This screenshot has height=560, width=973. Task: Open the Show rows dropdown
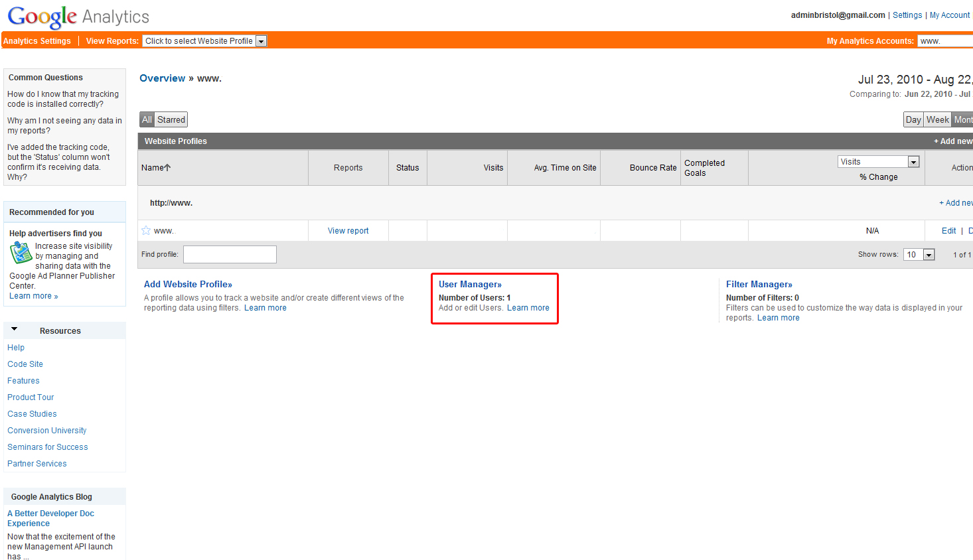coord(919,255)
